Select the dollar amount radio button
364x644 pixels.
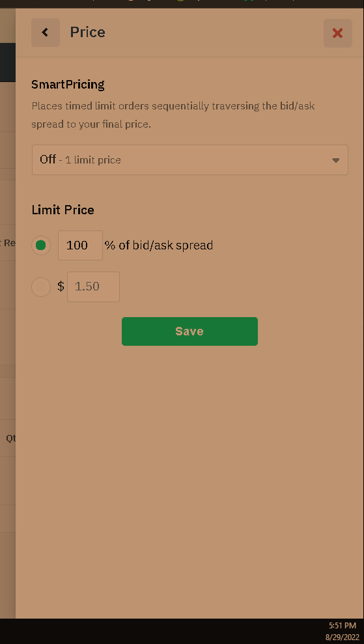coord(40,287)
